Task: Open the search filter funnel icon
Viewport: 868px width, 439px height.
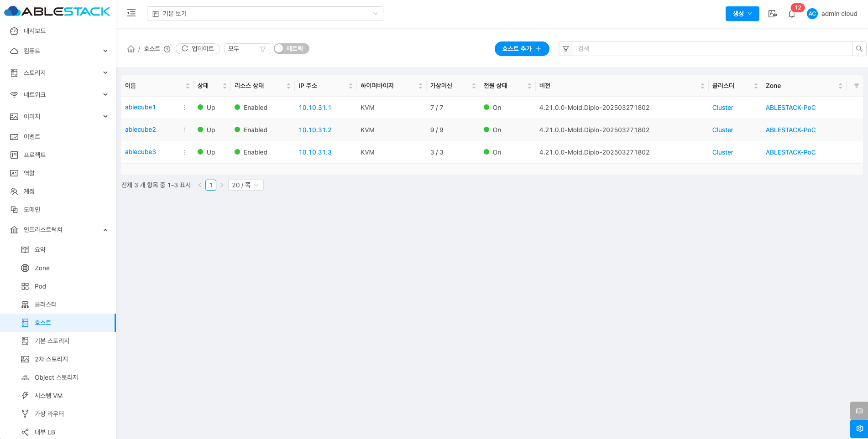Action: (x=566, y=49)
